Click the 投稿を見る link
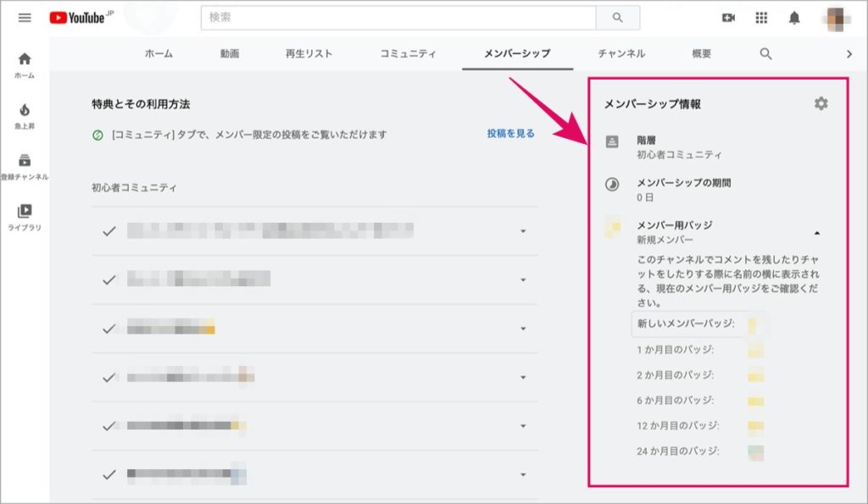Viewport: 868px width, 504px height. pos(510,133)
